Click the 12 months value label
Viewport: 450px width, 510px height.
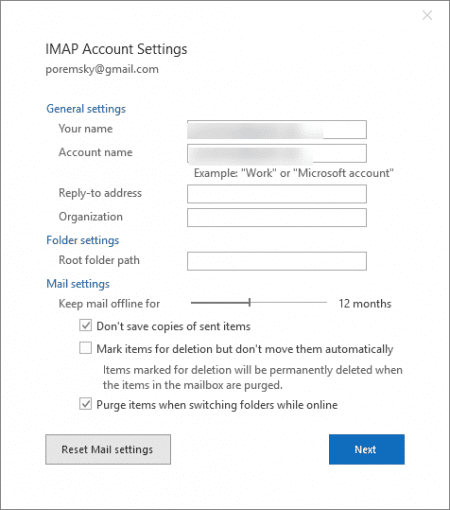[x=365, y=304]
